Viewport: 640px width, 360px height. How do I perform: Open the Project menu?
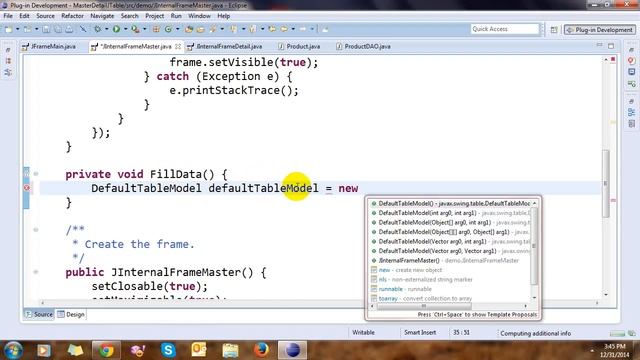point(155,16)
